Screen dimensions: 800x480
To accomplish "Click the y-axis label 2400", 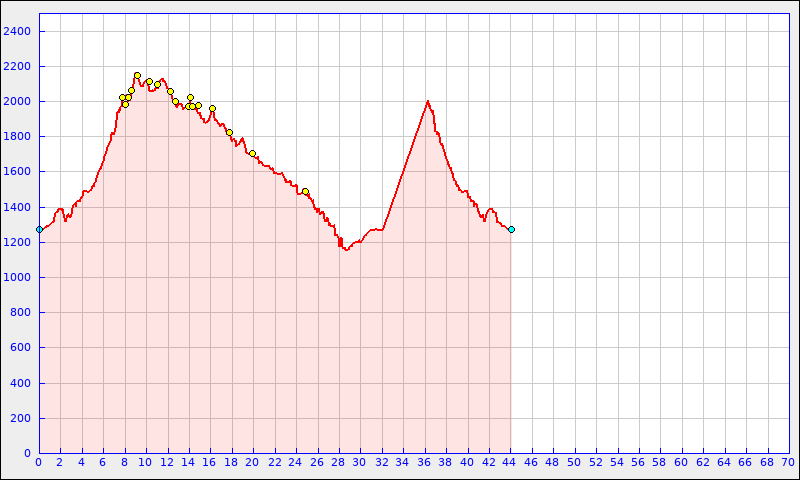I will [x=18, y=31].
